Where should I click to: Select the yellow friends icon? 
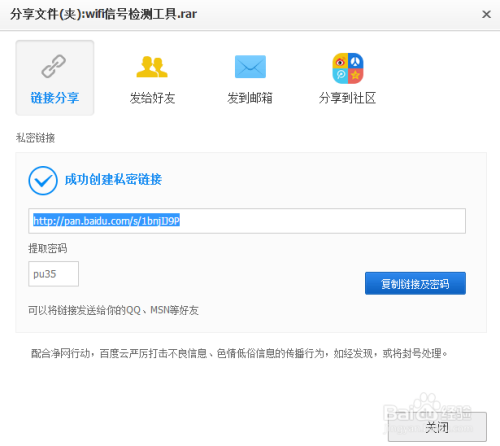point(152,67)
